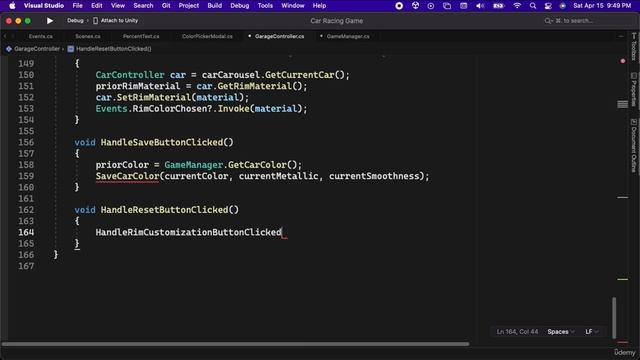Screen dimensions: 640x360
Task: Click the red error marker in overview ruler
Action: [x=622, y=61]
